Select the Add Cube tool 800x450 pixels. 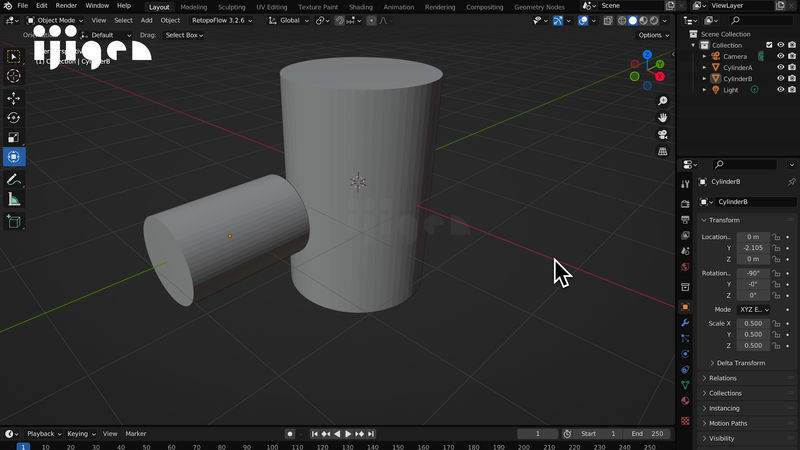tap(14, 221)
